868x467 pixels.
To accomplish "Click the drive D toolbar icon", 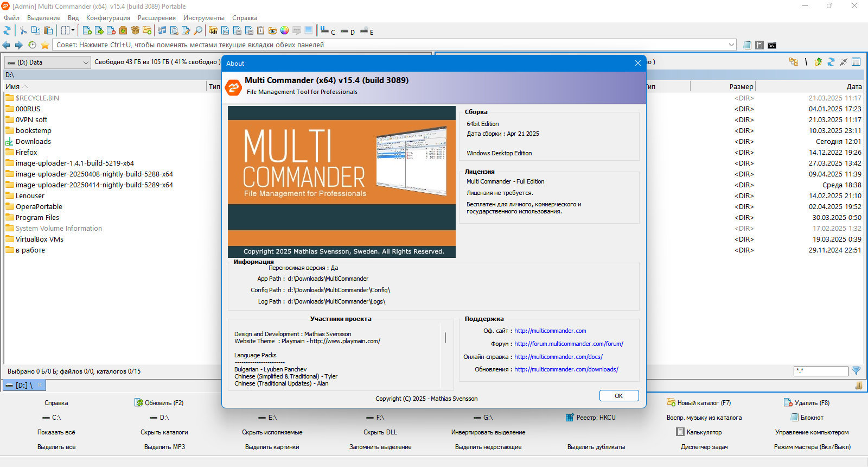I will point(348,31).
